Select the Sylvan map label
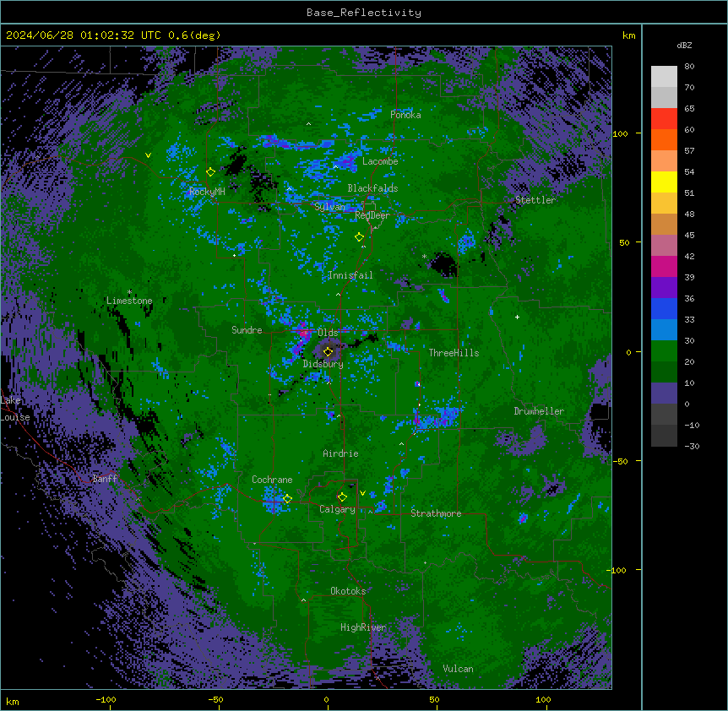This screenshot has height=711, width=728. [329, 207]
